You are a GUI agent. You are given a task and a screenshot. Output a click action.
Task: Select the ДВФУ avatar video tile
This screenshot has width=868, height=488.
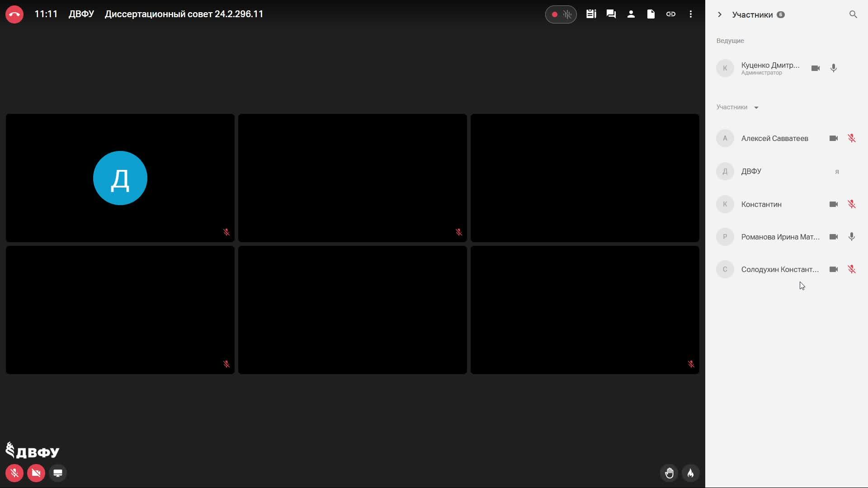pyautogui.click(x=120, y=178)
